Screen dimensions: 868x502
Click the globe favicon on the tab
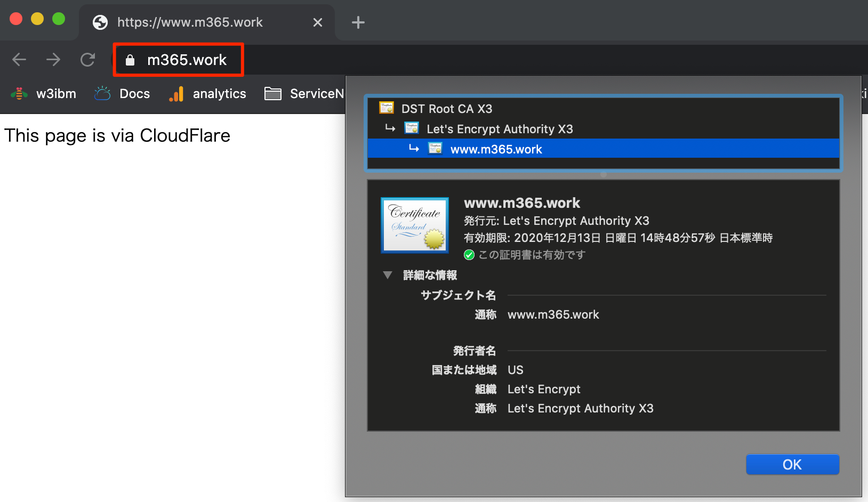pyautogui.click(x=100, y=22)
